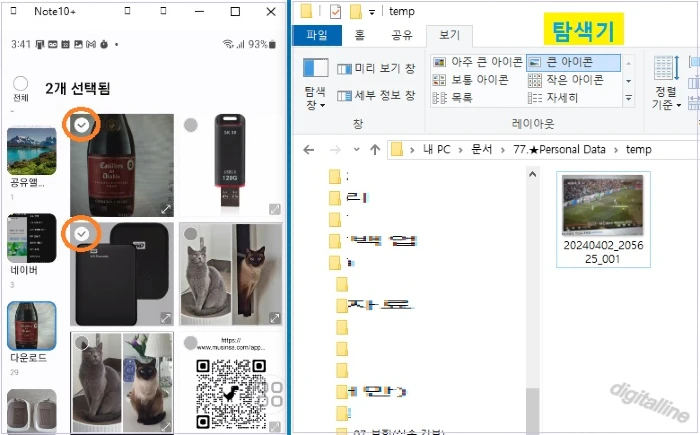Click 문서 in the address path

(482, 150)
